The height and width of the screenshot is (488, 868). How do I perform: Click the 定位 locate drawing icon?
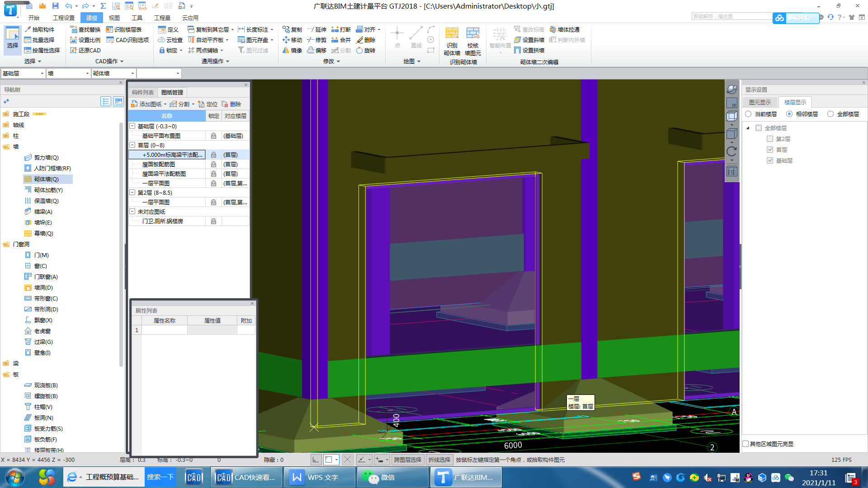[208, 104]
